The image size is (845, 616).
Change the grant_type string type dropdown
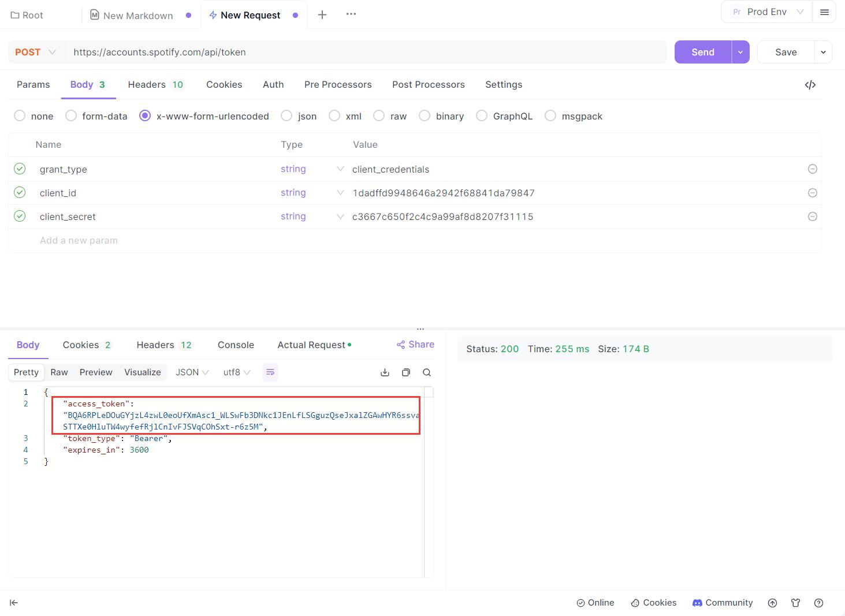312,169
